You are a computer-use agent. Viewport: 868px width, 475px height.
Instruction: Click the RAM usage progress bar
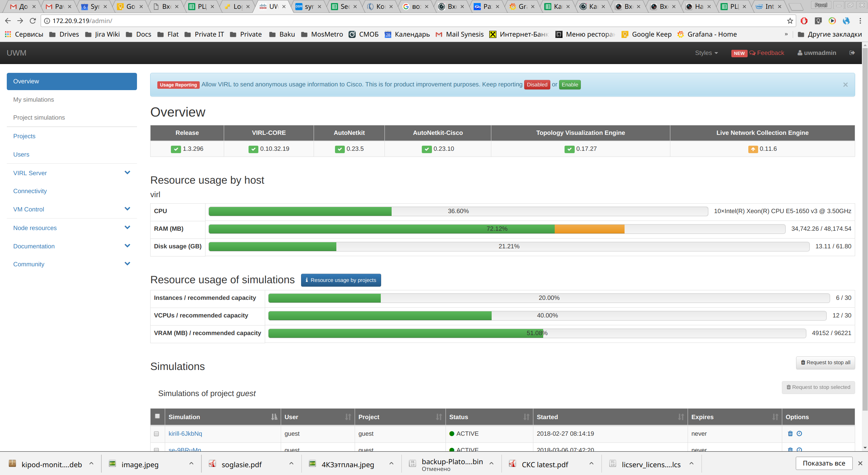[497, 229]
